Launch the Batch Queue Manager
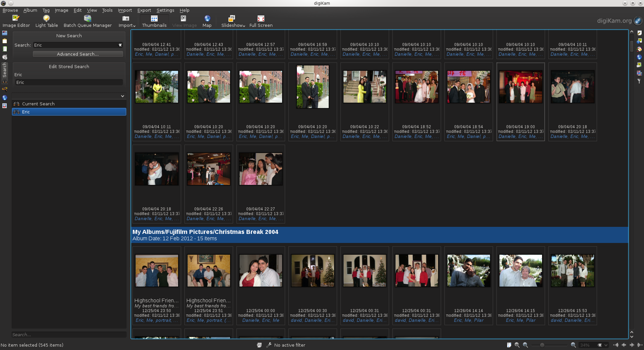The image size is (644, 350). (88, 21)
